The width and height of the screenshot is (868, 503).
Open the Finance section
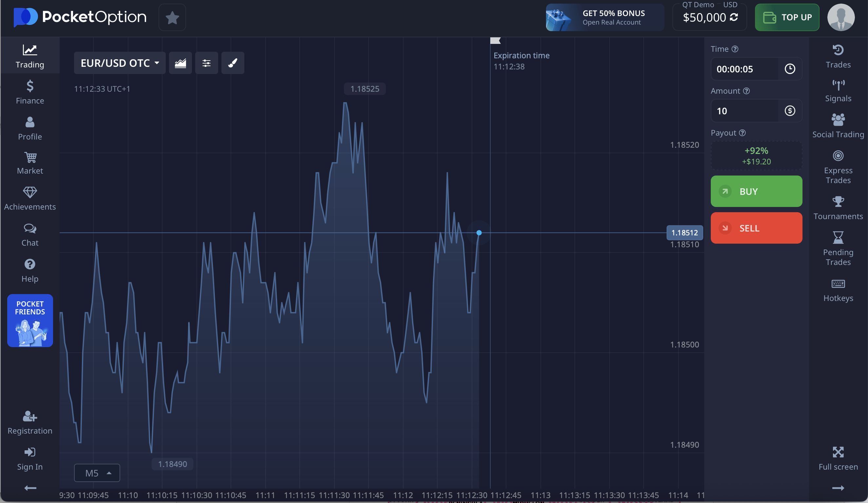30,92
